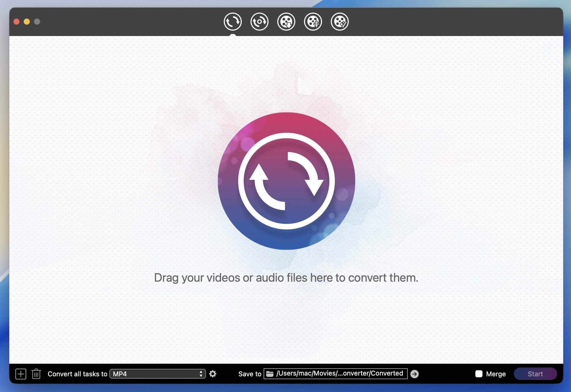This screenshot has width=571, height=392.
Task: Open the DVD Rip tool icon
Action: click(x=259, y=22)
